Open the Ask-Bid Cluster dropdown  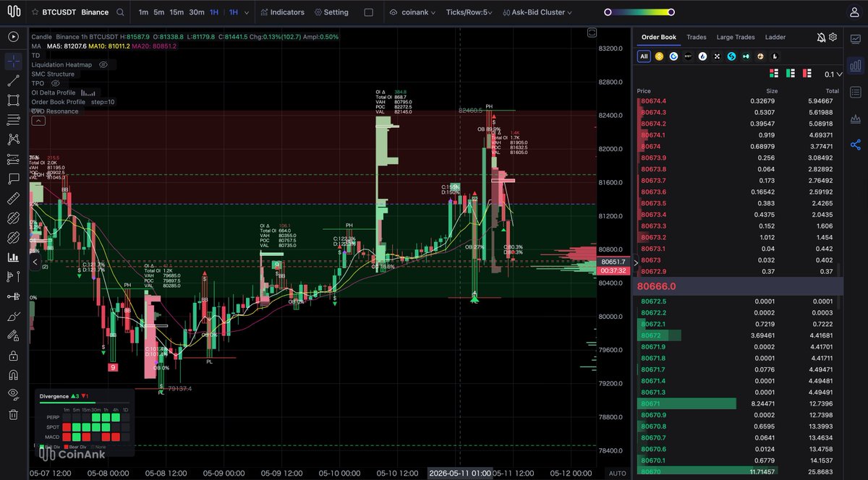point(537,12)
